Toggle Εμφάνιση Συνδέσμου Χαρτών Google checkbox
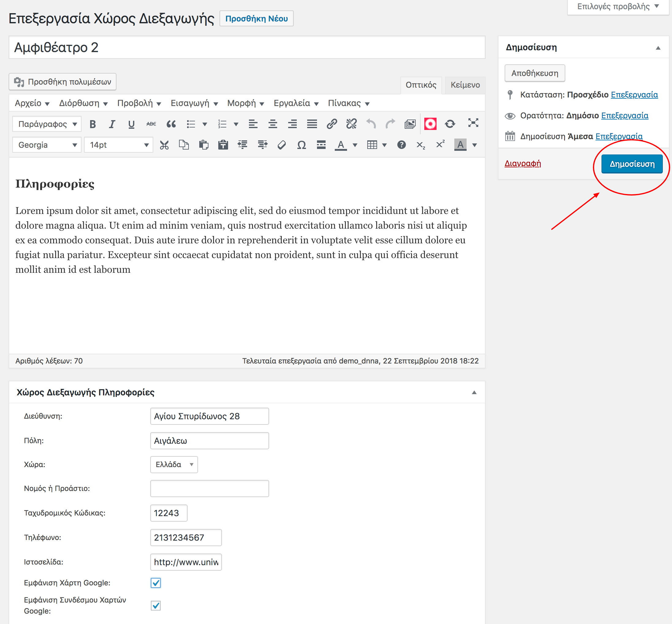 pyautogui.click(x=156, y=605)
